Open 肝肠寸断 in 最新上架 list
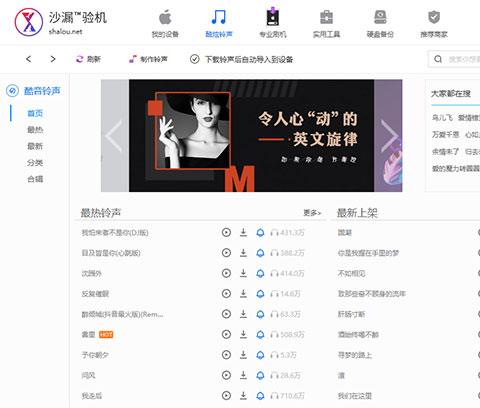Image resolution: width=480 pixels, height=408 pixels. click(351, 314)
